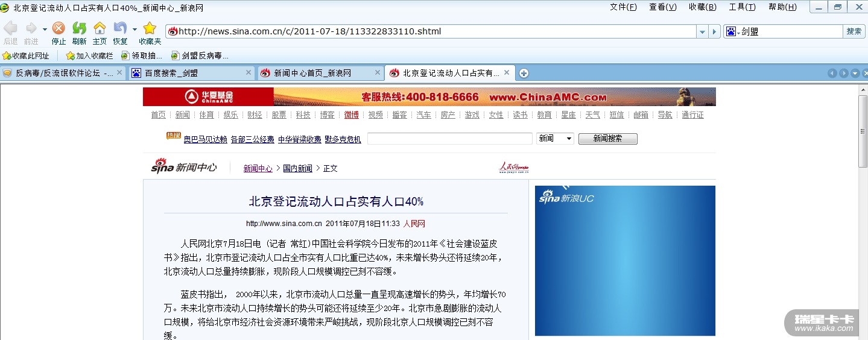Open the 剑盟反病毒... bookmark
Viewport: 868px width, 340px height.
click(200, 55)
